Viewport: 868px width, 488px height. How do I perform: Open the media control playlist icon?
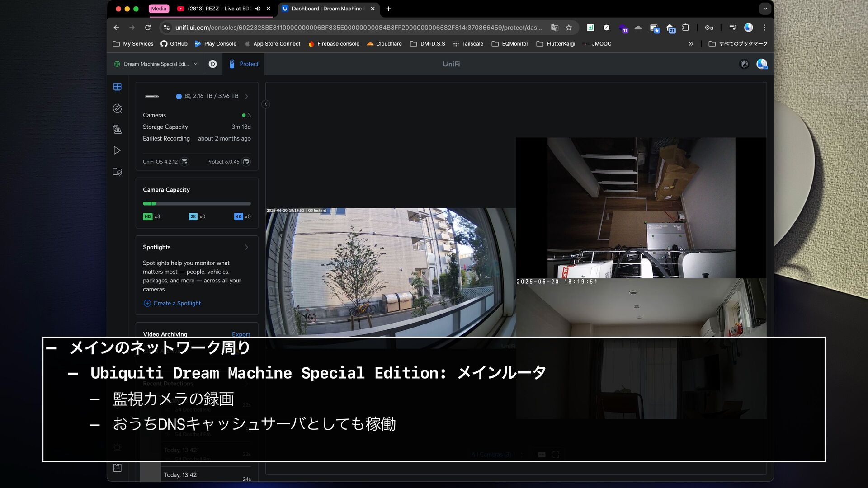pyautogui.click(x=733, y=28)
